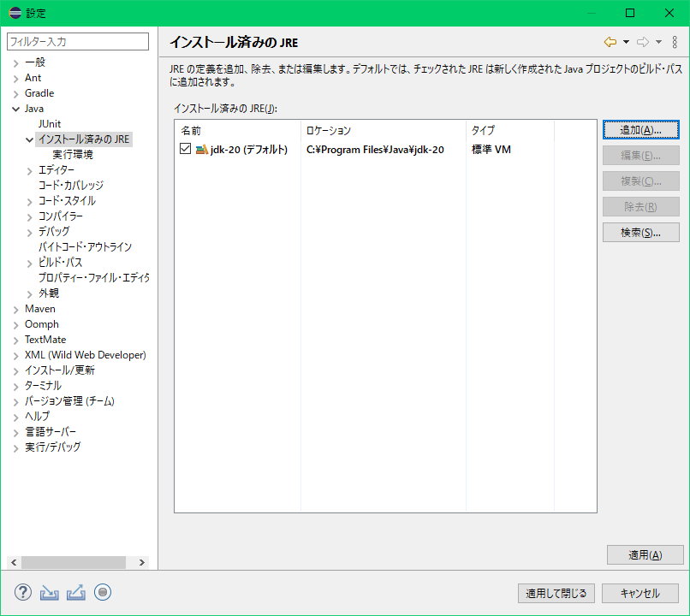Expand the 外観 node
The image size is (690, 616).
tap(29, 294)
